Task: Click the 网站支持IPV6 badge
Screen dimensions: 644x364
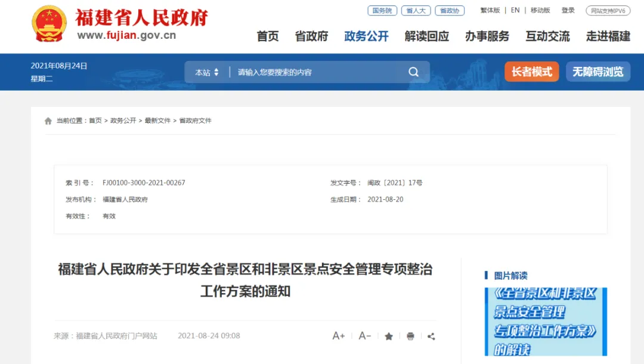Action: click(608, 11)
